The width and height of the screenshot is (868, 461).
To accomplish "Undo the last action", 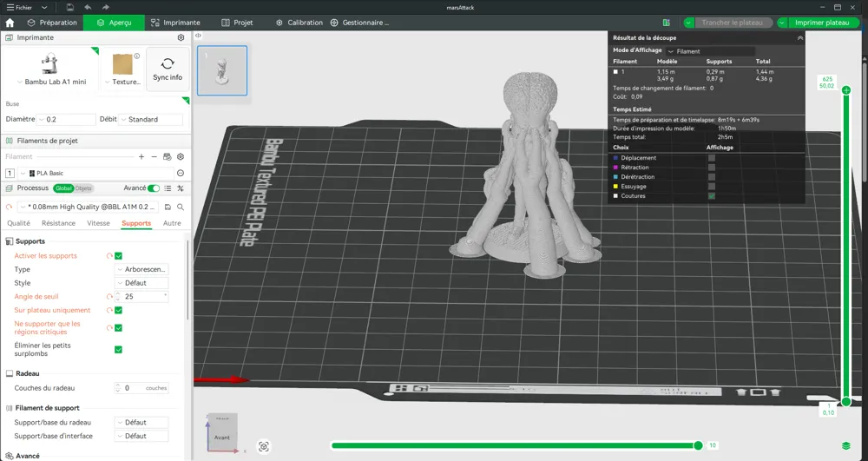I will [88, 8].
